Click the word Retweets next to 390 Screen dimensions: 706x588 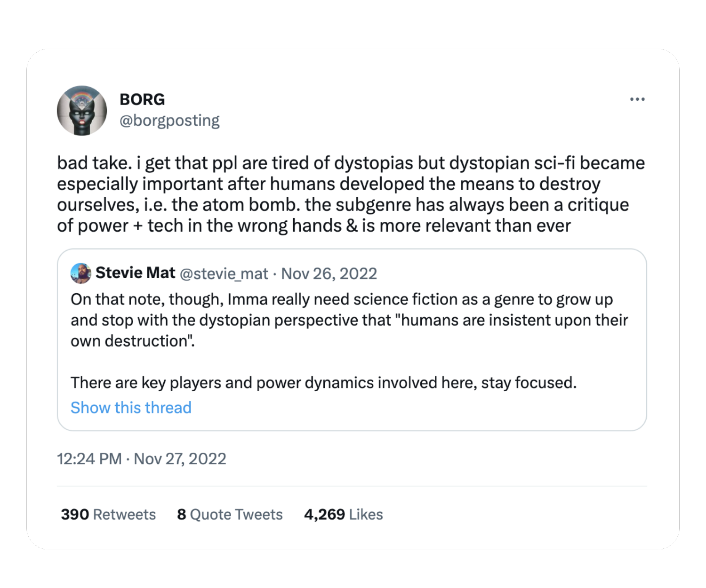(124, 515)
